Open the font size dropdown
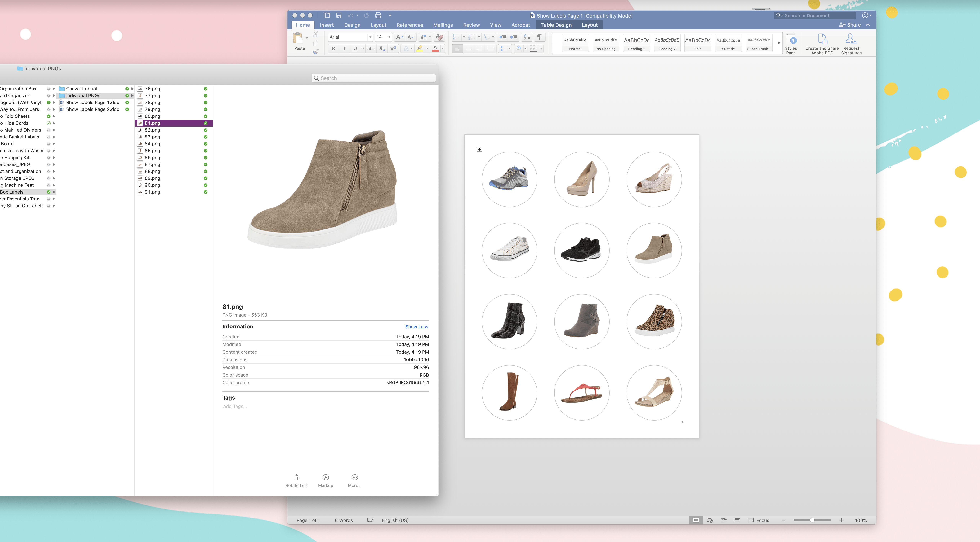This screenshot has width=980, height=542. coord(389,37)
